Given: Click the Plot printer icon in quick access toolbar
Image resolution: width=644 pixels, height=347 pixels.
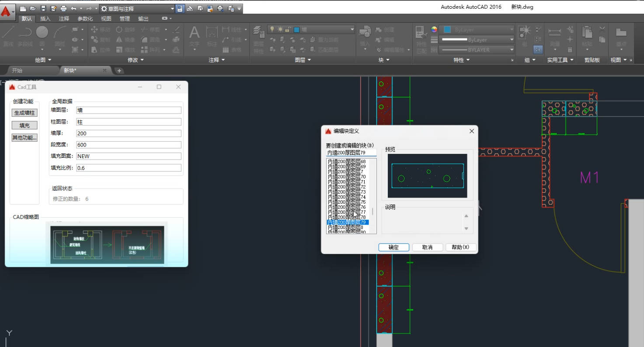Looking at the screenshot, I should [63, 9].
